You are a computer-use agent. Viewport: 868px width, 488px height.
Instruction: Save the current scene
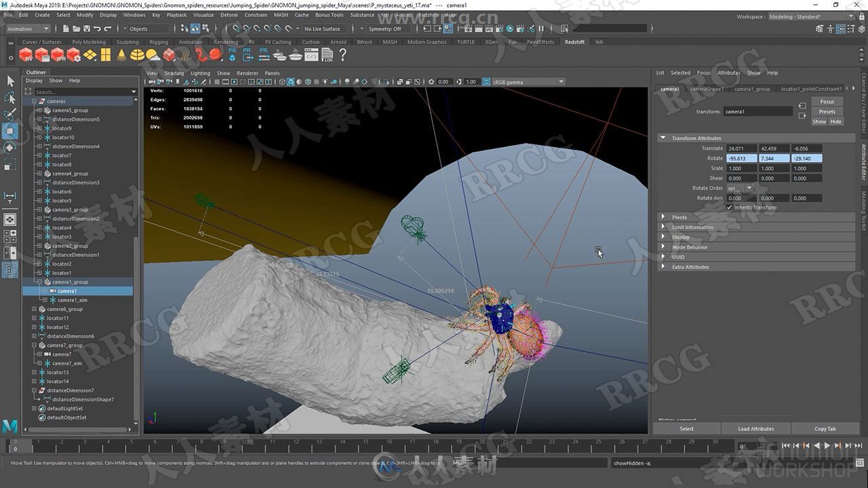[x=87, y=28]
